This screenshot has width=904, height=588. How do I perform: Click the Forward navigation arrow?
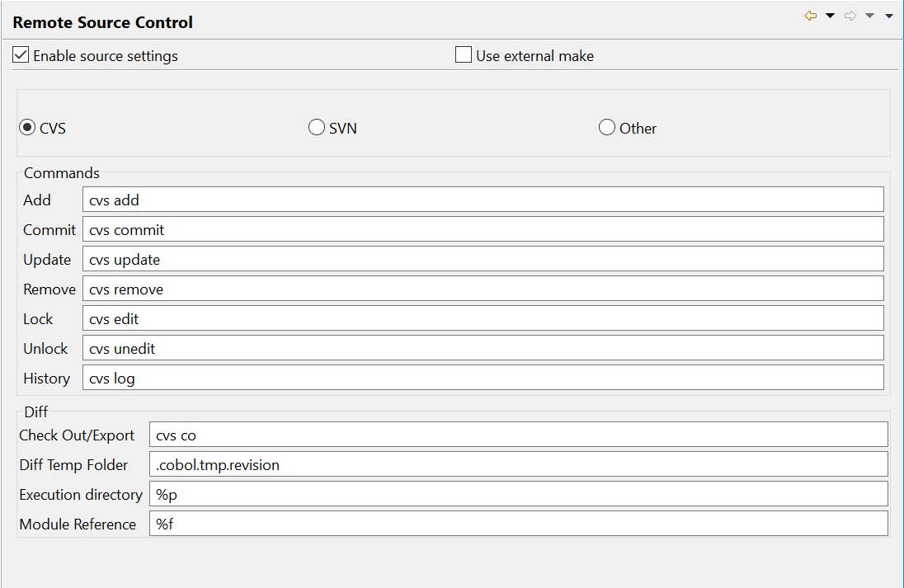[849, 15]
